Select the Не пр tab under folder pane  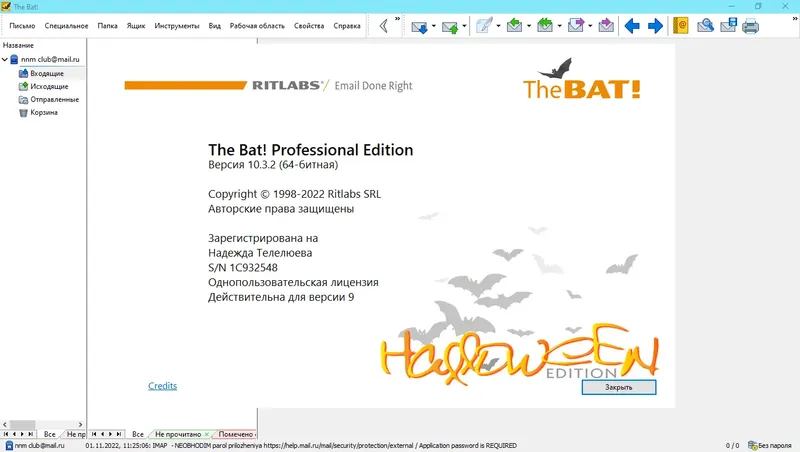click(x=76, y=434)
